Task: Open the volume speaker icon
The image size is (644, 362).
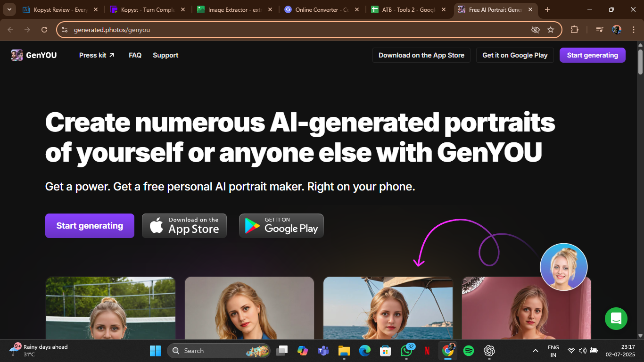Action: (583, 351)
